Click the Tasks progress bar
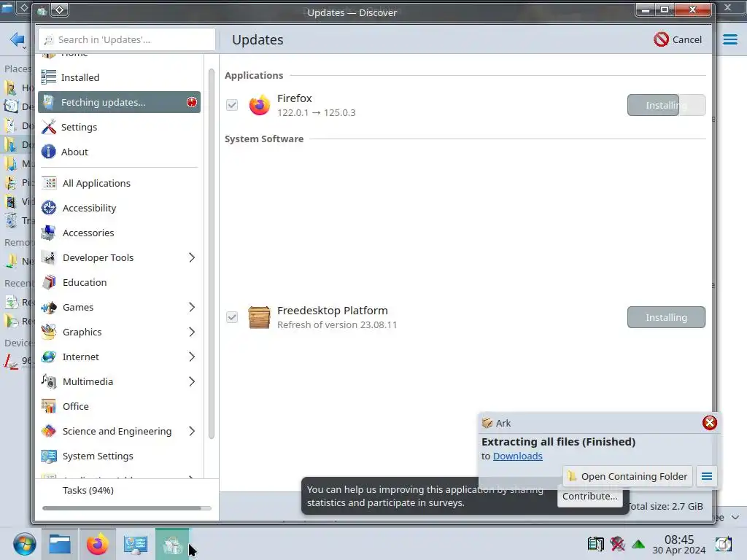Screen dimensions: 747x560 127,508
